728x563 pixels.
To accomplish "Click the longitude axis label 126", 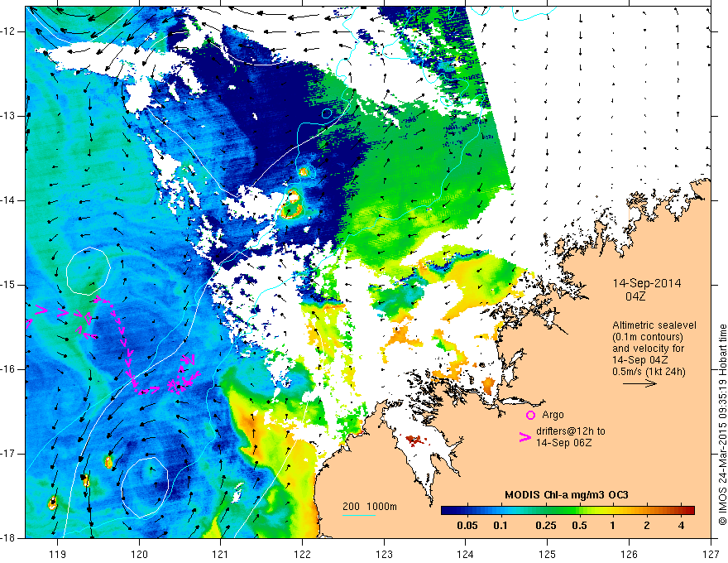I will 629,554.
